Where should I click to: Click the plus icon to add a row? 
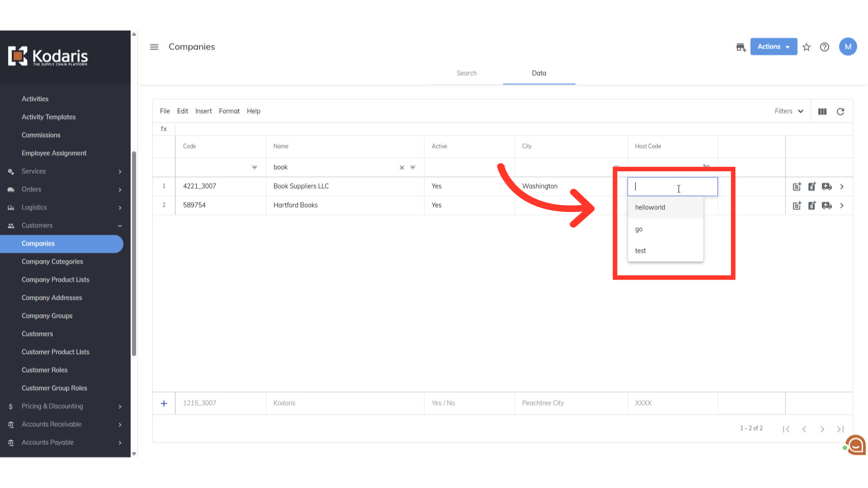pos(164,404)
